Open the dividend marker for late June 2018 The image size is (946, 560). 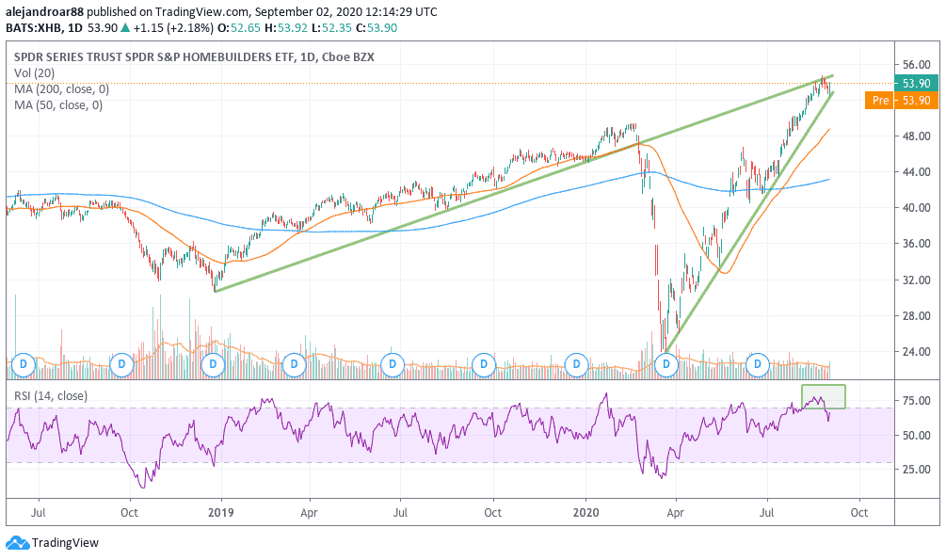(24, 364)
